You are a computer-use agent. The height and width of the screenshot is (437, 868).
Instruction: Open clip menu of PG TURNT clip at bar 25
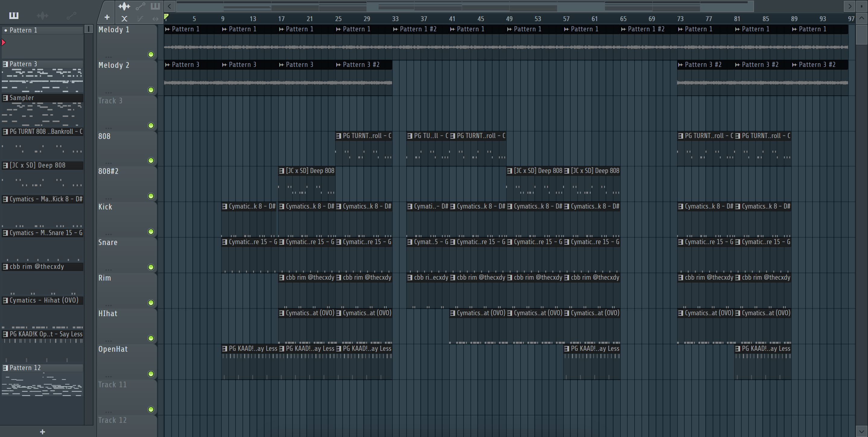tap(339, 136)
